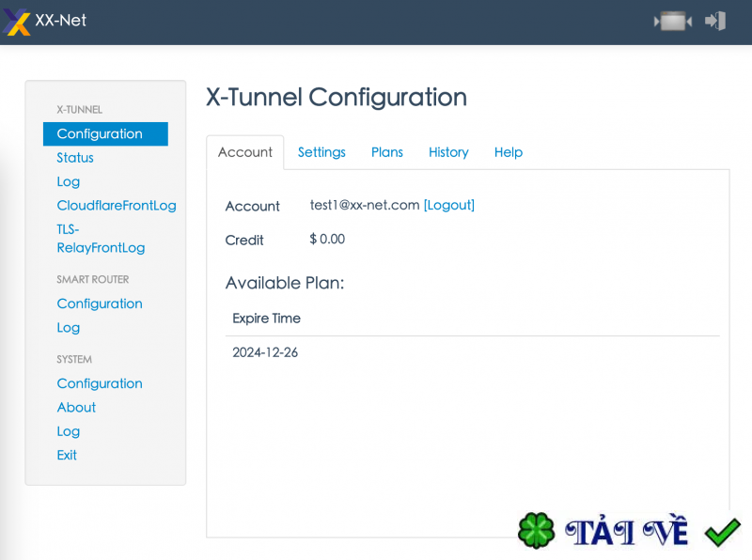Switch to the Settings tab
Image resolution: width=752 pixels, height=560 pixels.
pos(321,152)
